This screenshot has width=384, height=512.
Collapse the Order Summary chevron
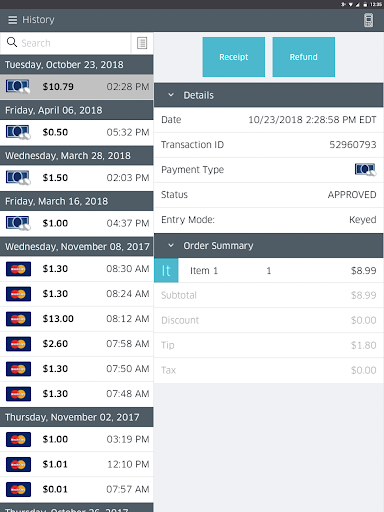(171, 246)
